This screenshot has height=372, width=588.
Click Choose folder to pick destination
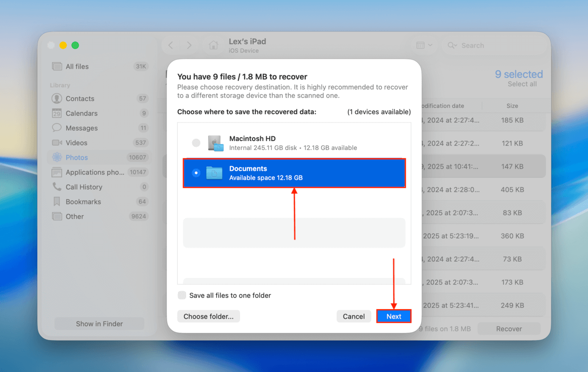pyautogui.click(x=208, y=316)
